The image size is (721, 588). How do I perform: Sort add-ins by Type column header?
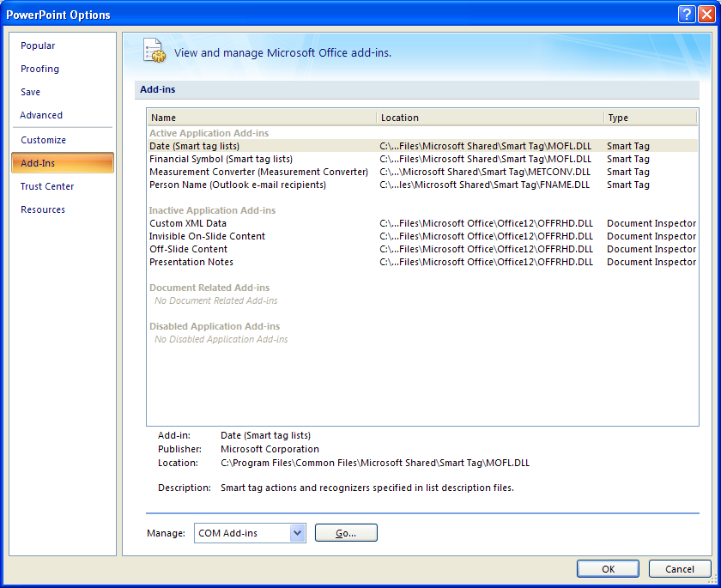651,118
